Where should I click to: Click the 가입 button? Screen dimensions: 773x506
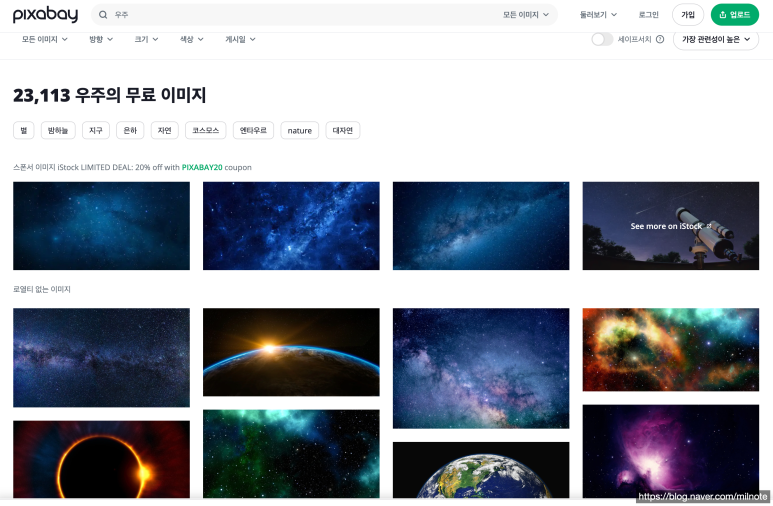click(688, 15)
